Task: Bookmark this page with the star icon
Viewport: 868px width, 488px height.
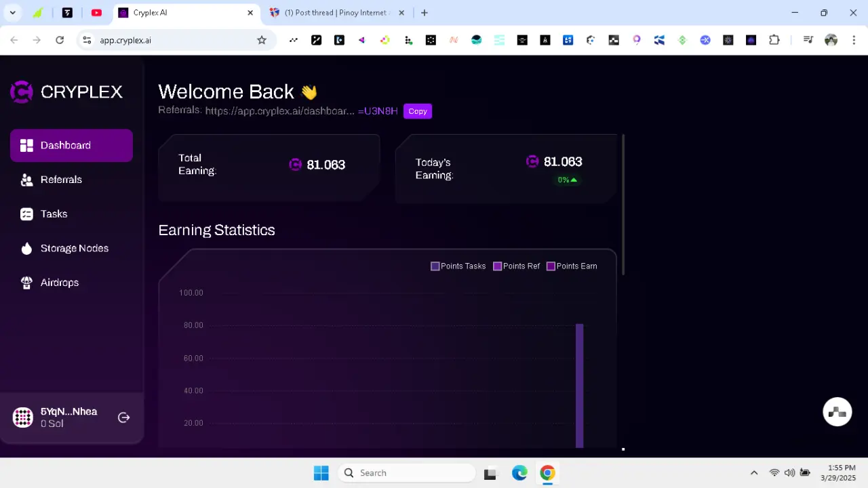Action: [262, 40]
